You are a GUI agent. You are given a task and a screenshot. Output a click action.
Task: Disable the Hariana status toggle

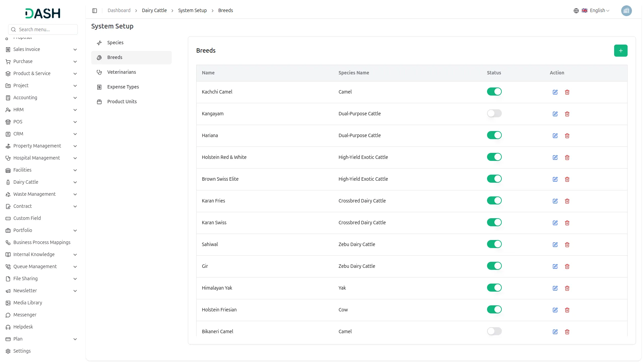(x=494, y=135)
